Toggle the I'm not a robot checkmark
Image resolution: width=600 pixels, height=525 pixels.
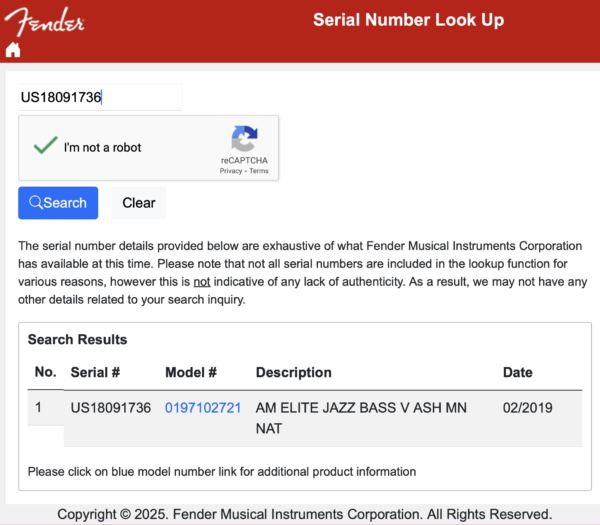point(46,145)
